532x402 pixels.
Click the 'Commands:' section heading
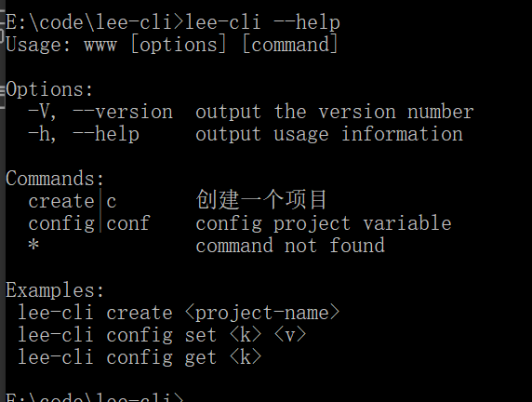[x=55, y=179]
